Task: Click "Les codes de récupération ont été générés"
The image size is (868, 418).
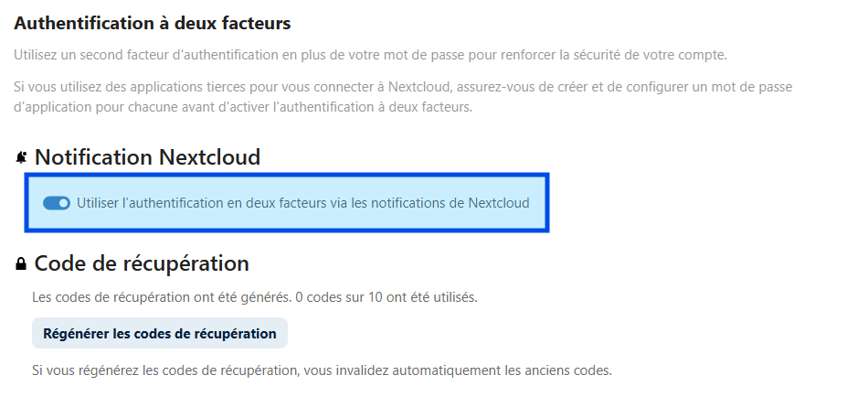Action: tap(162, 297)
